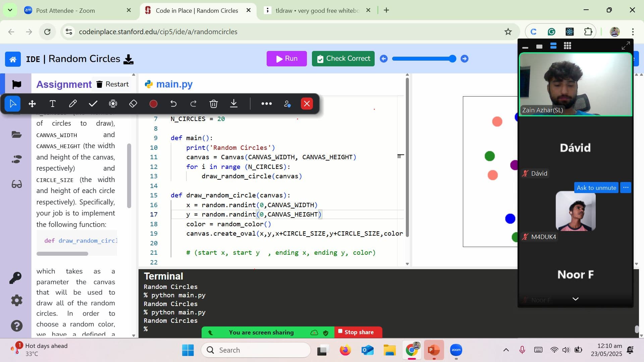
Task: Activate the Spotlight annotation tool
Action: [x=113, y=104]
